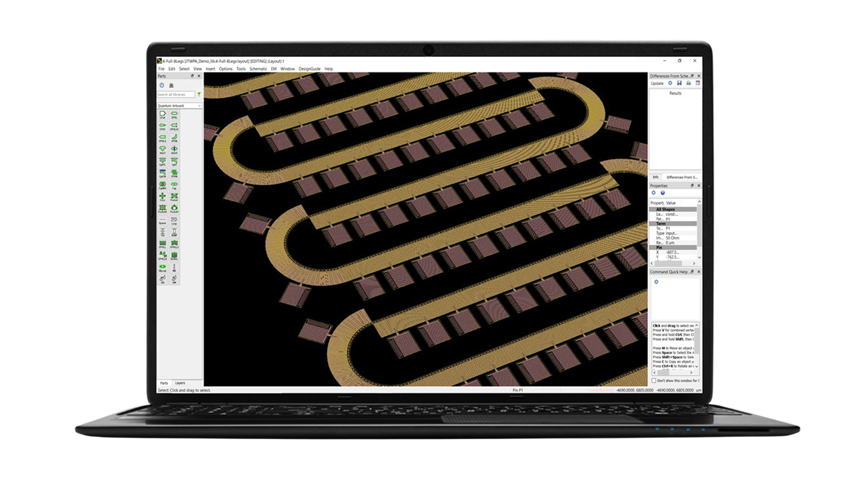Screen dimensions: 868x488
Task: Open the parts history clock icon
Action: point(162,85)
